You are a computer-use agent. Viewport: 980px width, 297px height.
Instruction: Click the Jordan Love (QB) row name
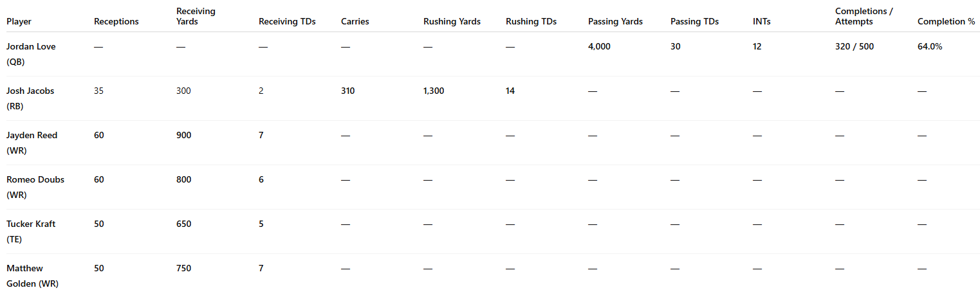tap(31, 55)
